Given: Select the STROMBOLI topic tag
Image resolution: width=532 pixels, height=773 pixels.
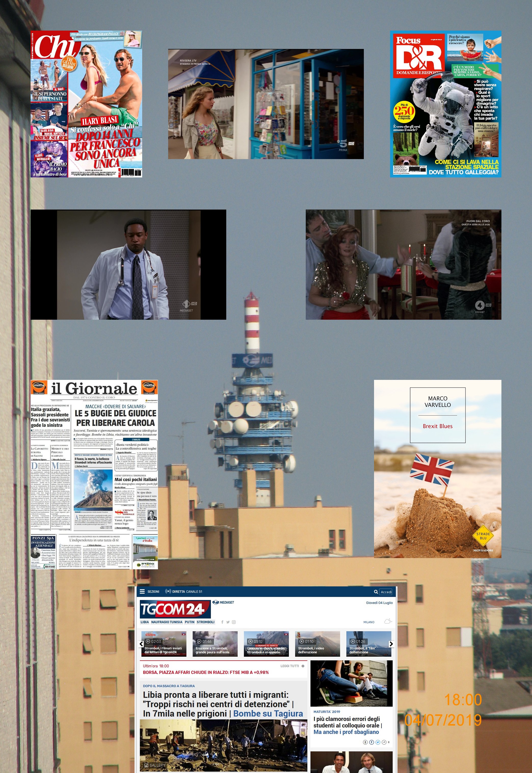Looking at the screenshot, I should (205, 622).
